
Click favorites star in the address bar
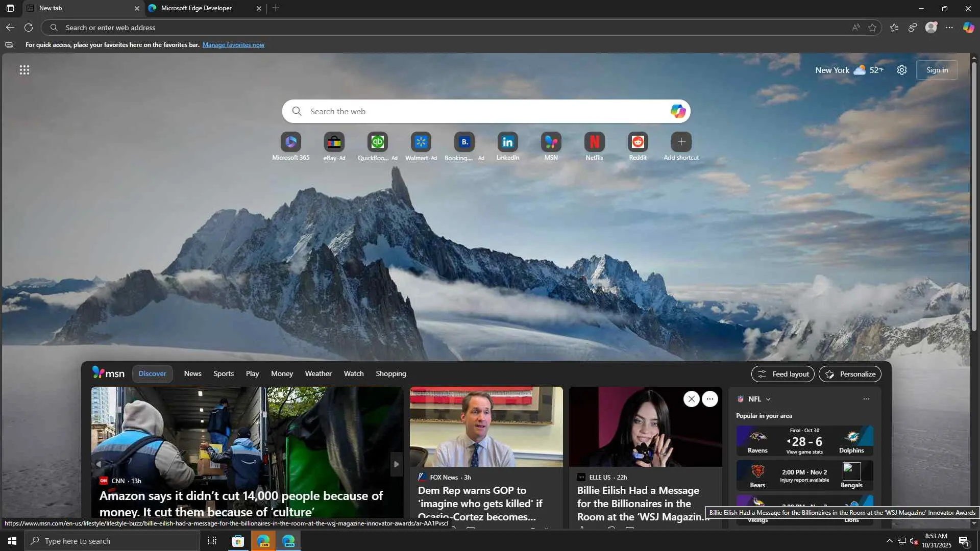(x=872, y=28)
